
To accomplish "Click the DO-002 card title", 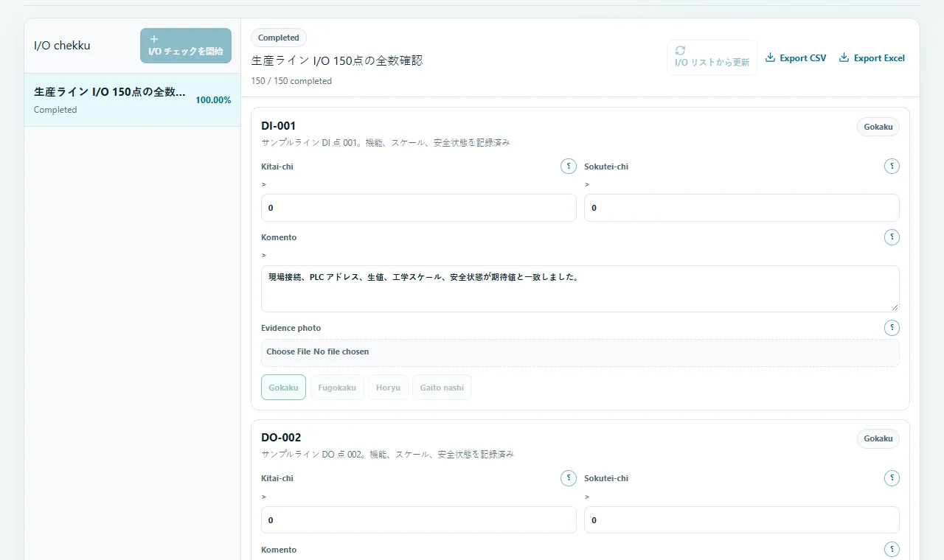I will (x=281, y=437).
